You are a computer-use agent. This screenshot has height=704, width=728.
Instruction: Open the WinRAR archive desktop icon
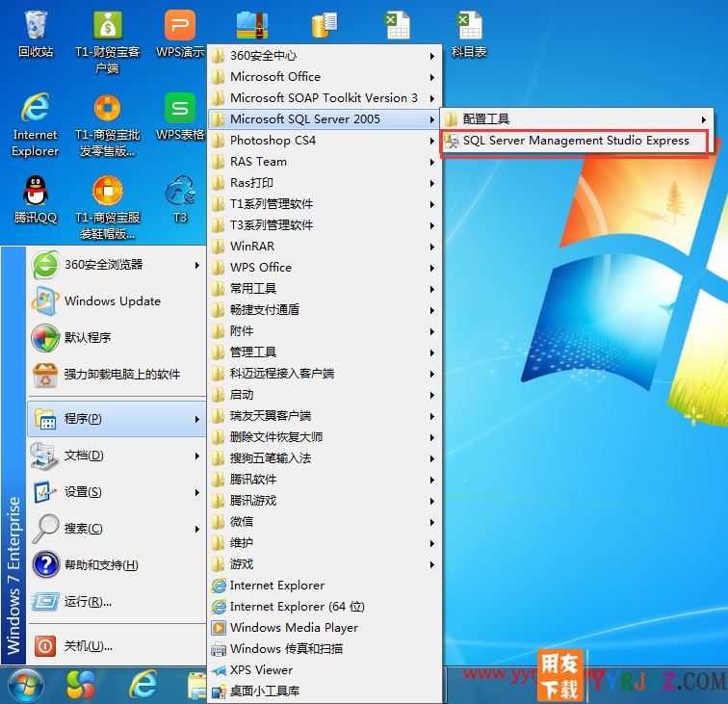point(252,25)
